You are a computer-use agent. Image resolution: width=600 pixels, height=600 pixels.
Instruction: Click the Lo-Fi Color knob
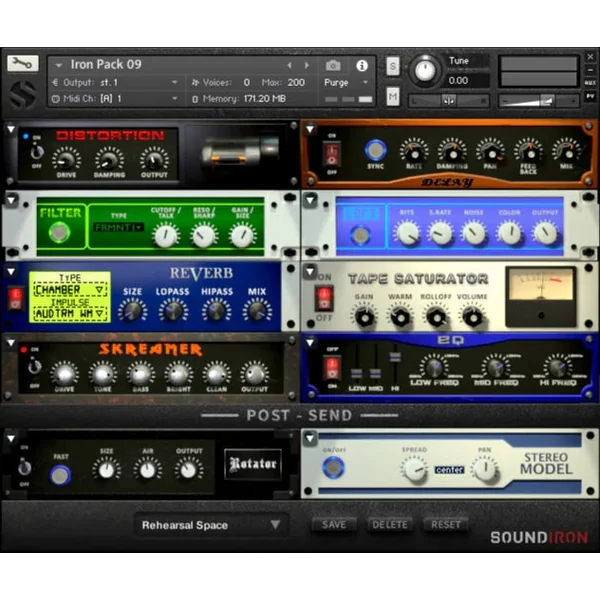tap(509, 233)
